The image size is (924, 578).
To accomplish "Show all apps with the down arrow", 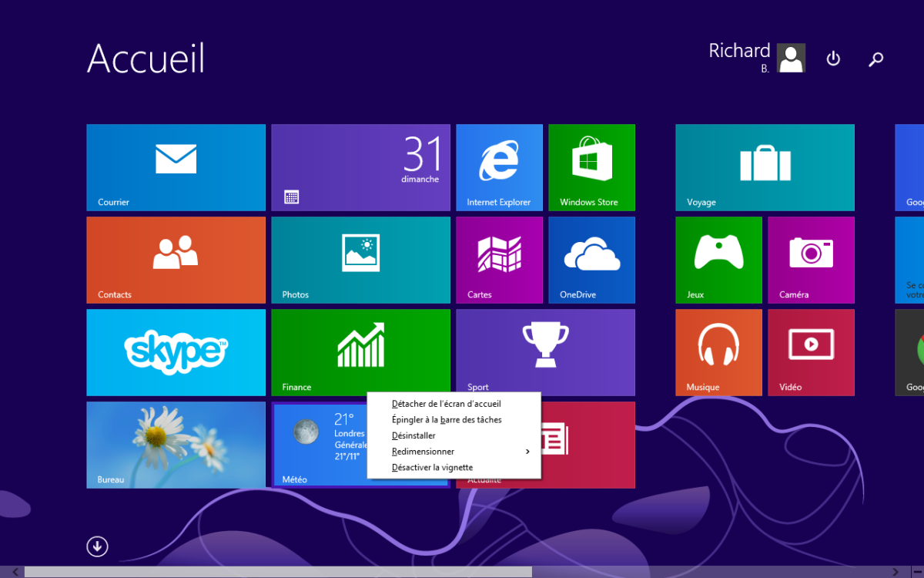I will click(x=97, y=546).
